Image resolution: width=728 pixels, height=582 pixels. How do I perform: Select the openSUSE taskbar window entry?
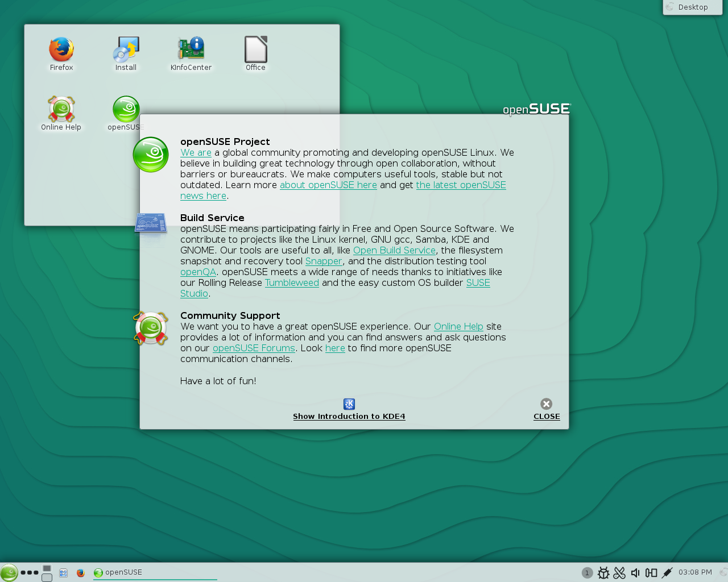coord(155,572)
